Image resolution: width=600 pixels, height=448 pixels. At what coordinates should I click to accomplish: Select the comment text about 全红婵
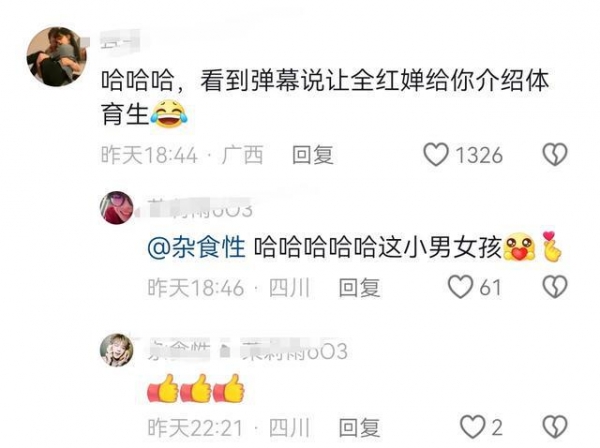325,97
